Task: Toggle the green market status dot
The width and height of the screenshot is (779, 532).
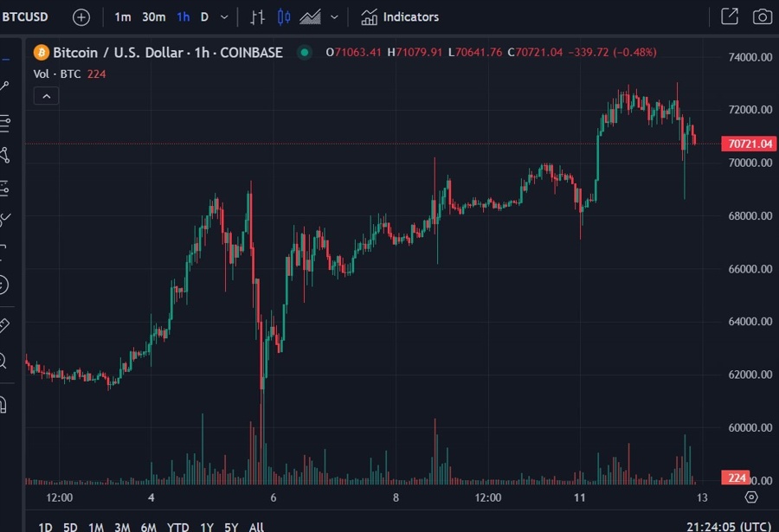Action: click(304, 53)
